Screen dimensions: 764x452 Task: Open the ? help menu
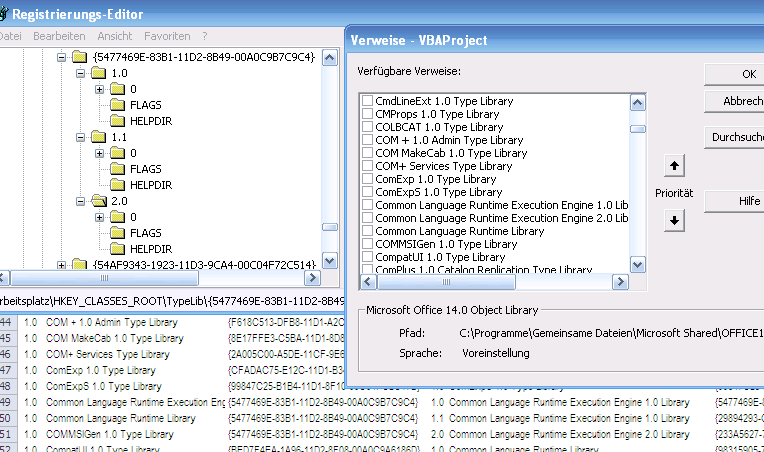pos(205,36)
